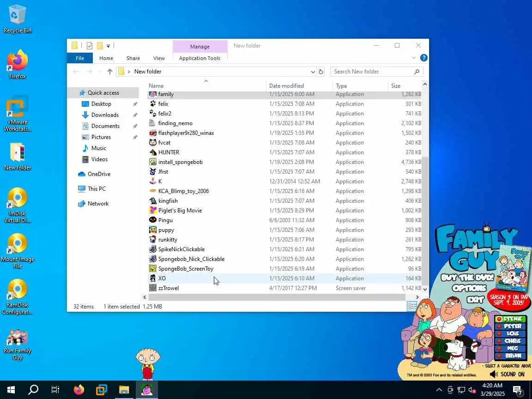Select BRIAN character radio option
The image size is (532, 399).
(x=510, y=356)
